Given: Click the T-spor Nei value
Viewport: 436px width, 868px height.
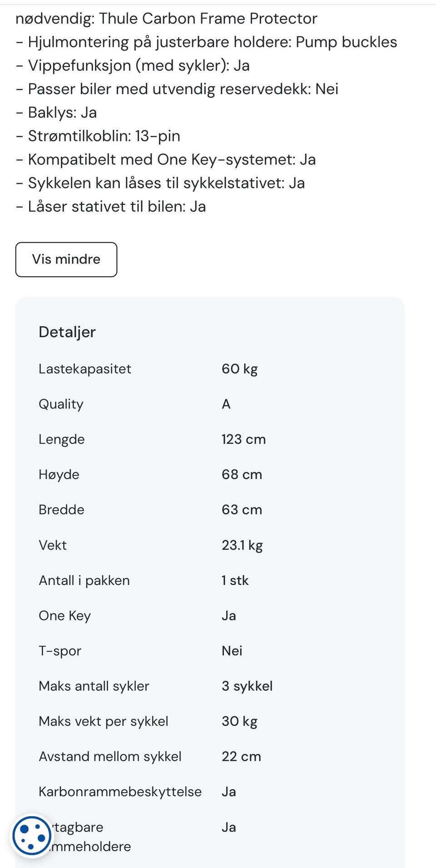Looking at the screenshot, I should 232,651.
